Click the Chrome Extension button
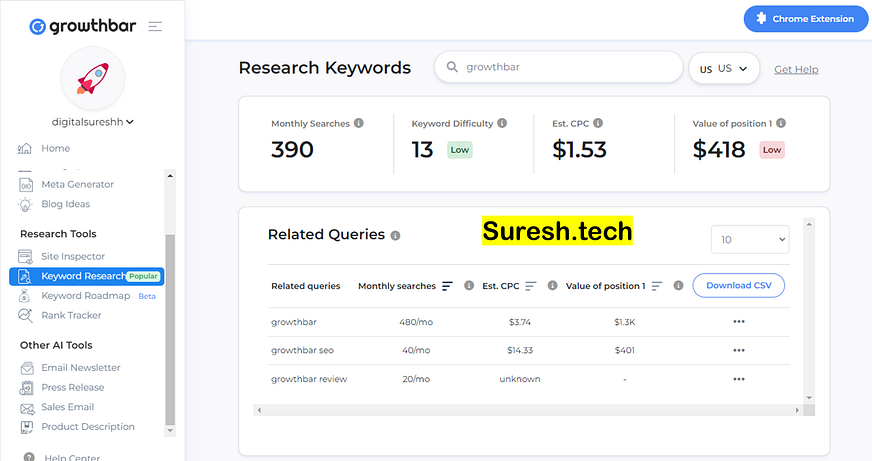Screen dimensions: 872x461 coord(805,19)
